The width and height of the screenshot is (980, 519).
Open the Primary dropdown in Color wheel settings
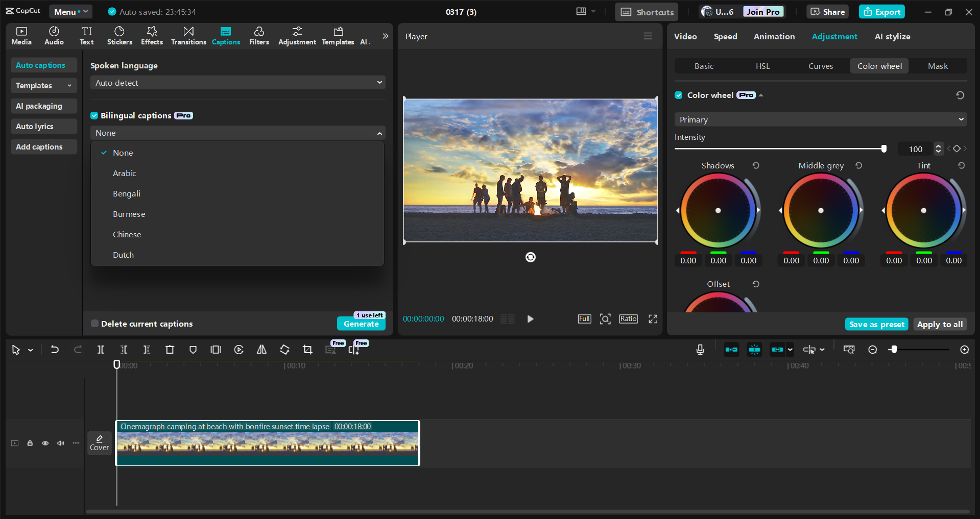(x=820, y=119)
